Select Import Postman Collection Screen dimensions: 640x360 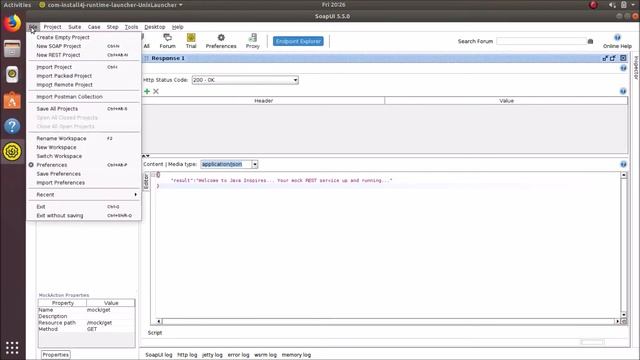click(69, 97)
